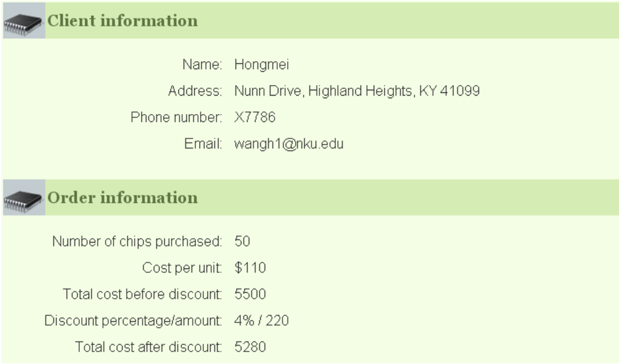Click the Discount percentage/amount label
This screenshot has width=627, height=364.
point(133,320)
